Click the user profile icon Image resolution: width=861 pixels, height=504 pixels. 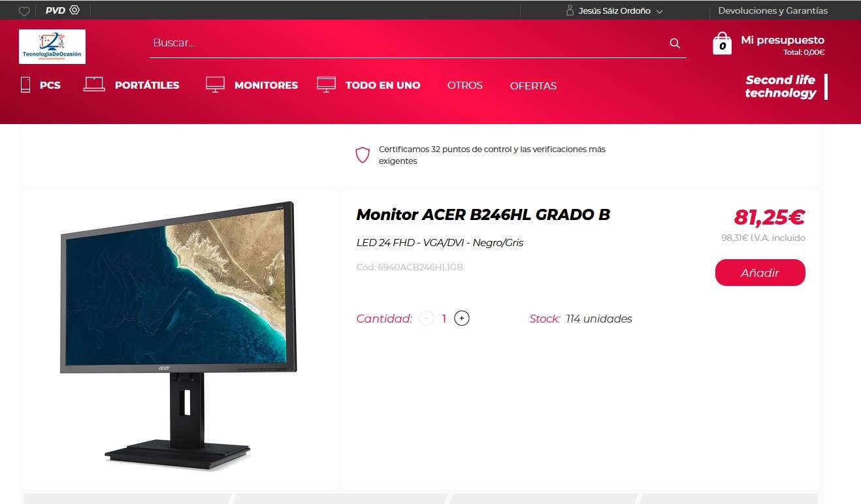click(570, 10)
